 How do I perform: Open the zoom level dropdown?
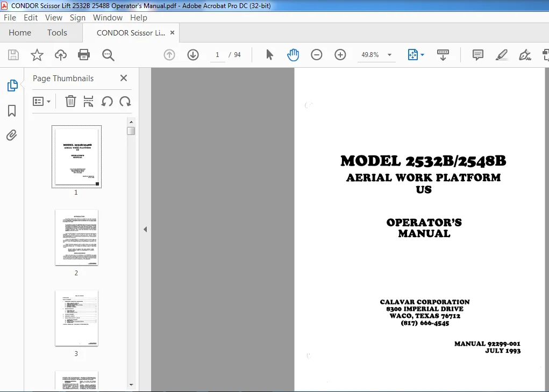[x=389, y=55]
